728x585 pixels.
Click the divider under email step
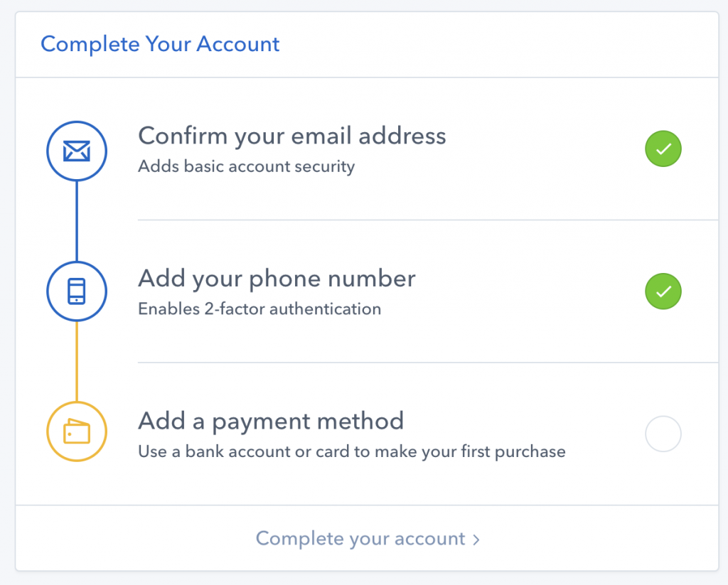(428, 220)
